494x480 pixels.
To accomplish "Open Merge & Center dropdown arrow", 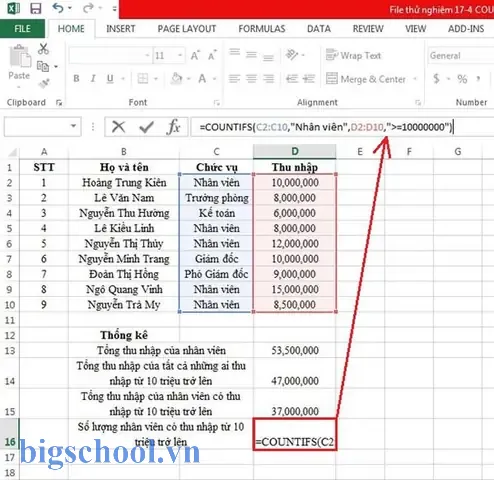I will point(415,79).
